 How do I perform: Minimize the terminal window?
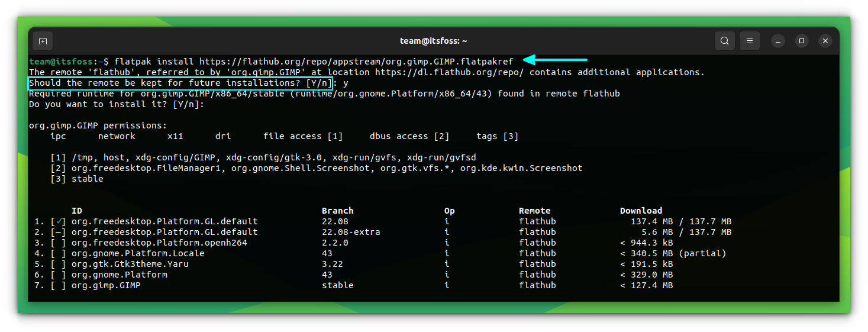click(x=778, y=41)
